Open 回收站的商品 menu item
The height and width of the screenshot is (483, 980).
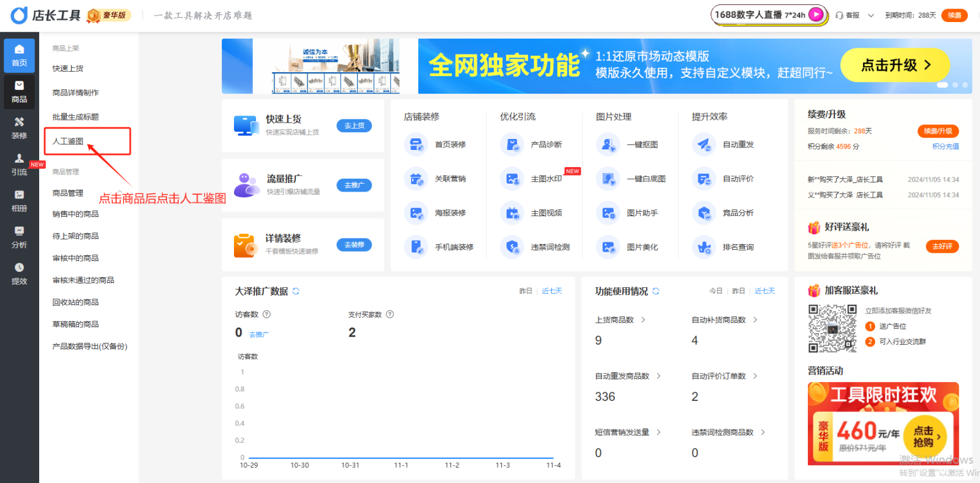click(76, 302)
